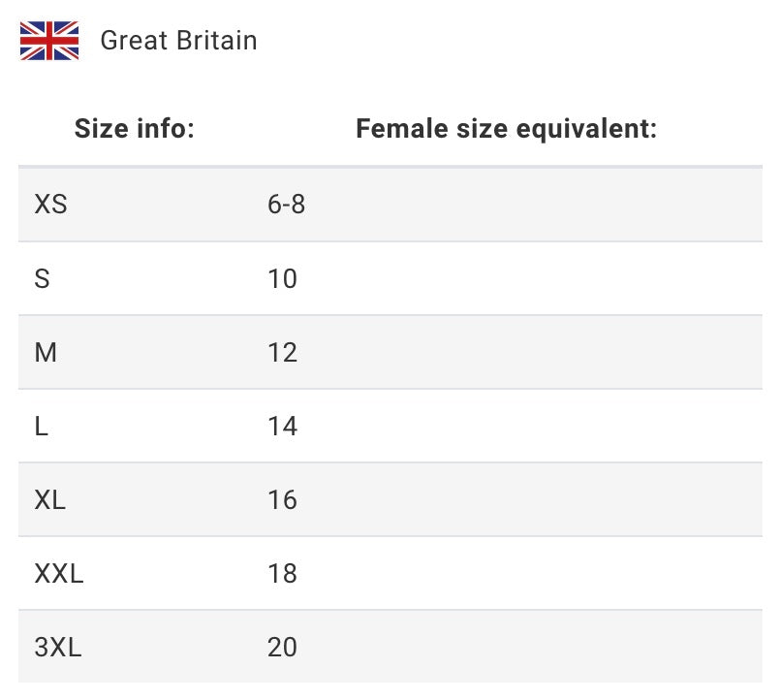Select the XL size row label
This screenshot has height=700, width=781.
(49, 499)
